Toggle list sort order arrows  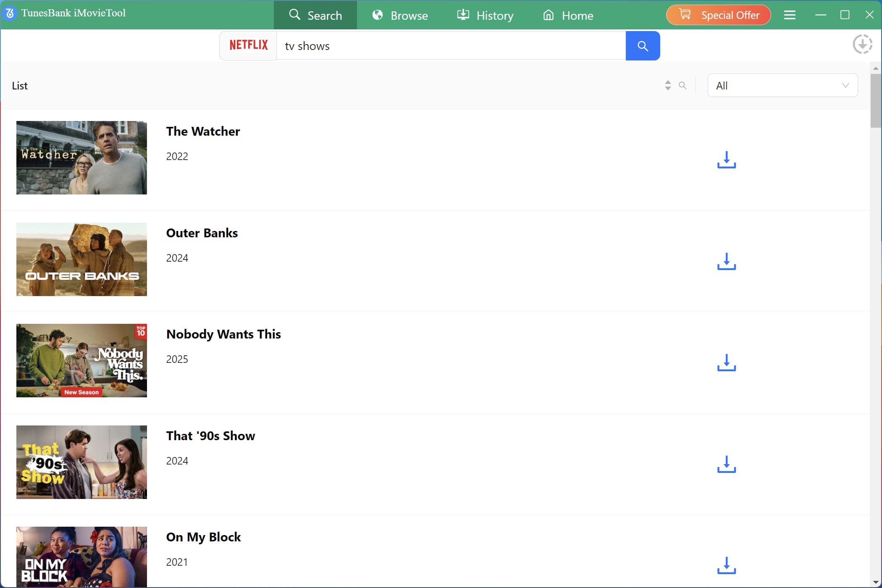(x=668, y=86)
